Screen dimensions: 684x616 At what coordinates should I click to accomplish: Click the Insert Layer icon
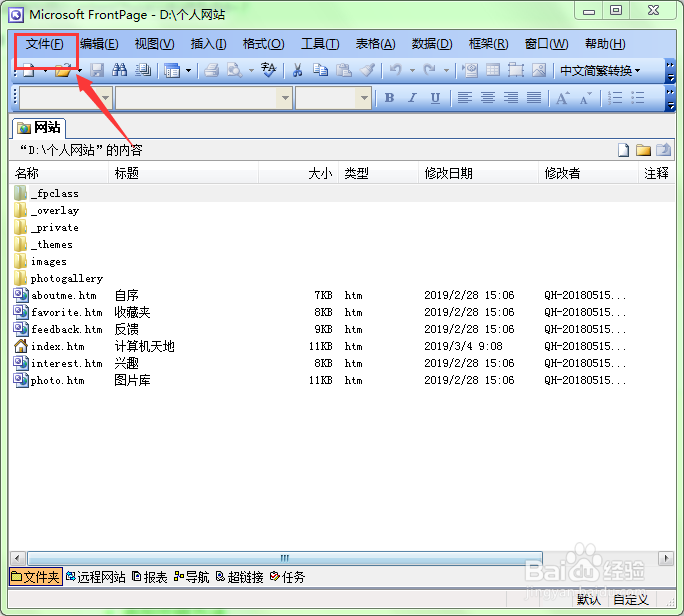(x=516, y=70)
